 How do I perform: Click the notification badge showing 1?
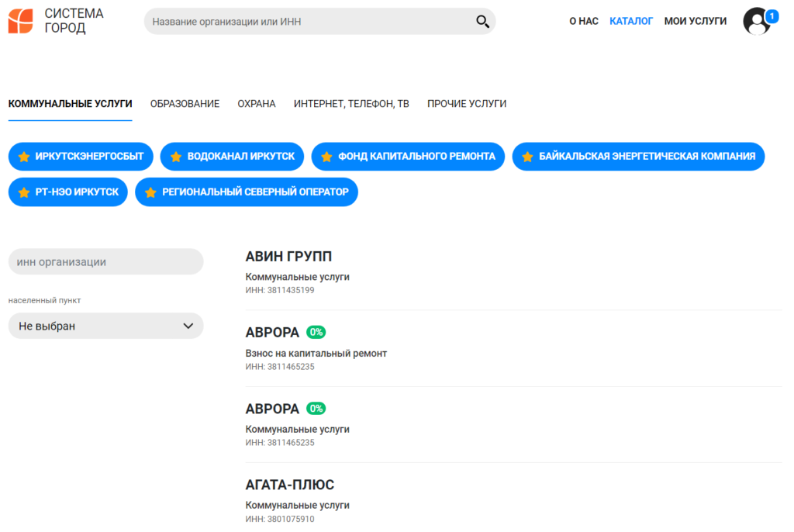(x=772, y=16)
